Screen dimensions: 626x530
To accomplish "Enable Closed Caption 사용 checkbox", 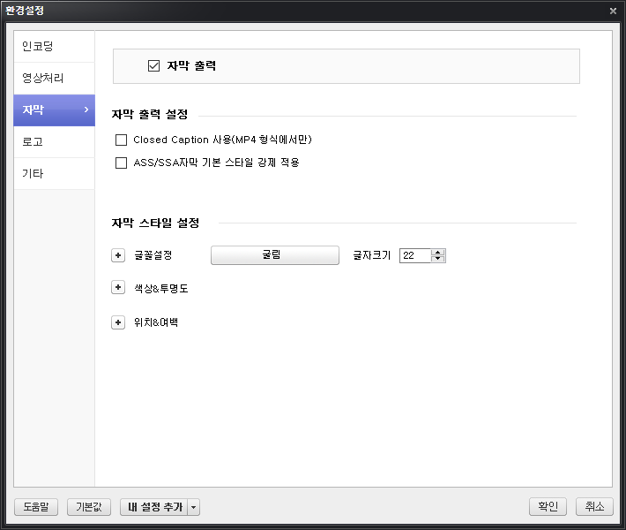I will point(121,140).
